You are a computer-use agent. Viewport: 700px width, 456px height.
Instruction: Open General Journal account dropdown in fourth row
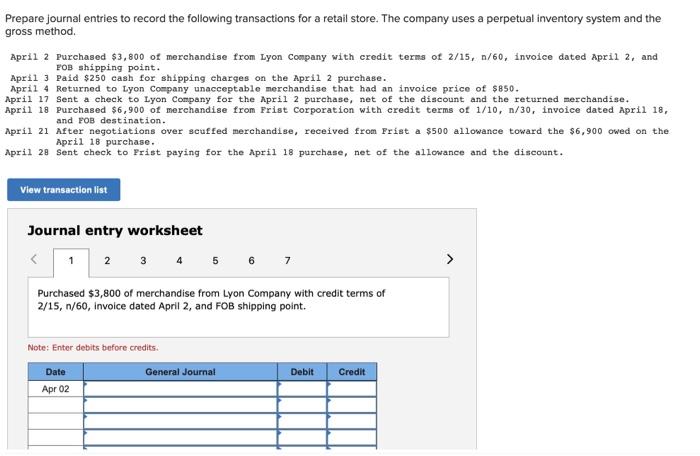(x=180, y=437)
